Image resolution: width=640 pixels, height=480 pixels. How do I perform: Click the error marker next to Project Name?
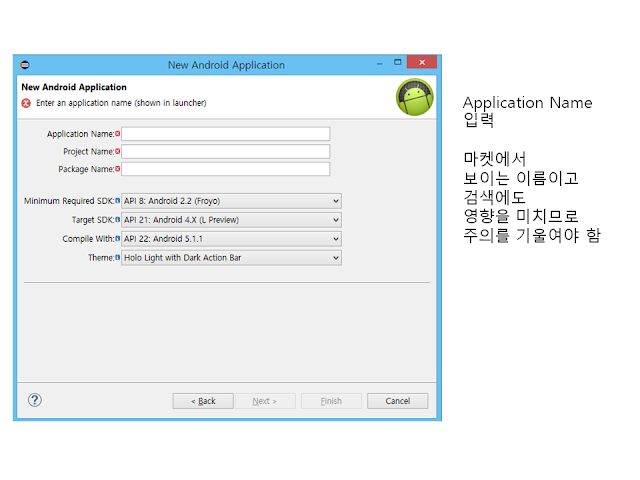118,151
